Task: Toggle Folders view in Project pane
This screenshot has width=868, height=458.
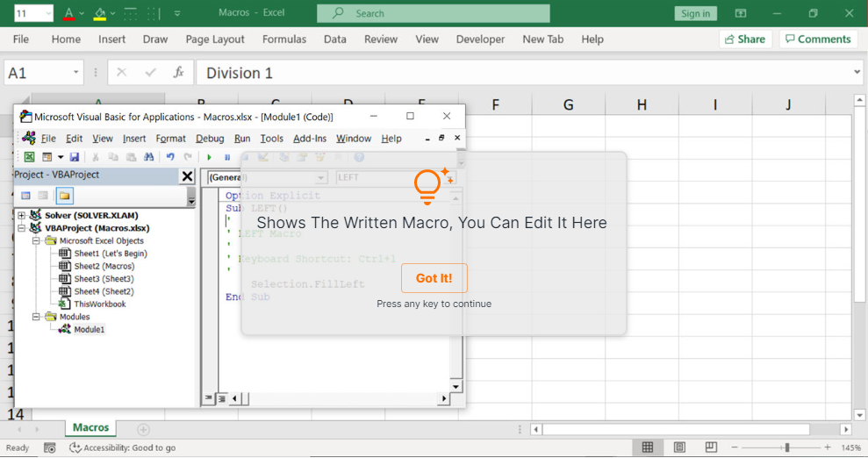Action: click(65, 196)
